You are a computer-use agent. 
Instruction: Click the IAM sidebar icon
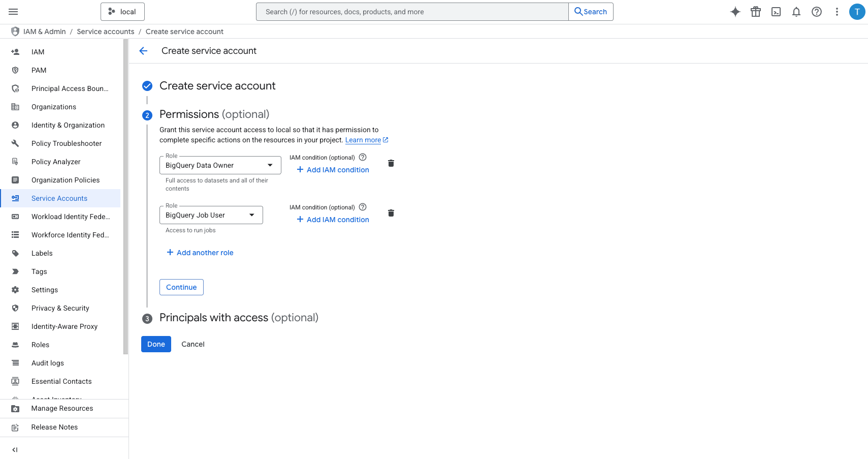click(15, 52)
